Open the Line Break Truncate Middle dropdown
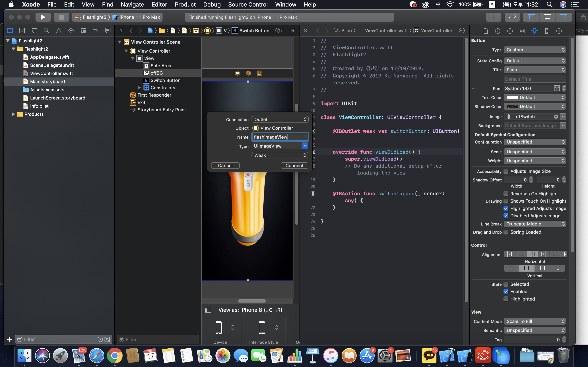This screenshot has width=588, height=367. tap(535, 224)
